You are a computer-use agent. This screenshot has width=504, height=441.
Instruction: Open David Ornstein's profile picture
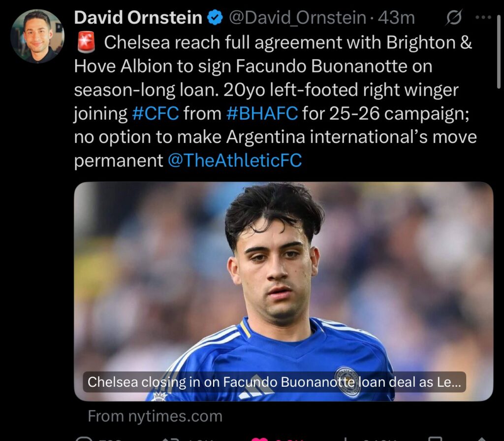(x=37, y=36)
